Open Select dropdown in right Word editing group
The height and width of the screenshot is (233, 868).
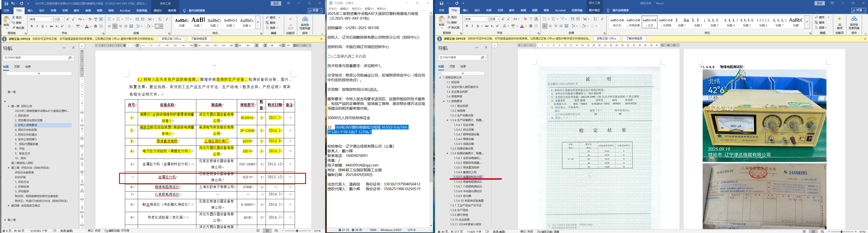point(821,28)
